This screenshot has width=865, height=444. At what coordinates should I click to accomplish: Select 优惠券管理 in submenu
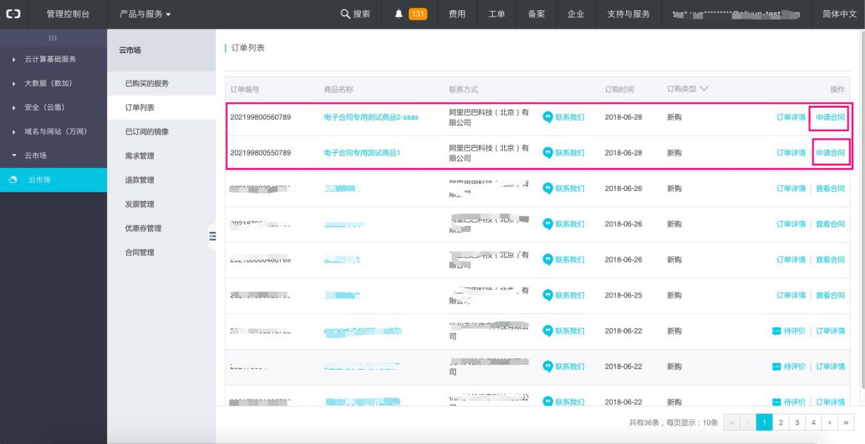point(143,228)
